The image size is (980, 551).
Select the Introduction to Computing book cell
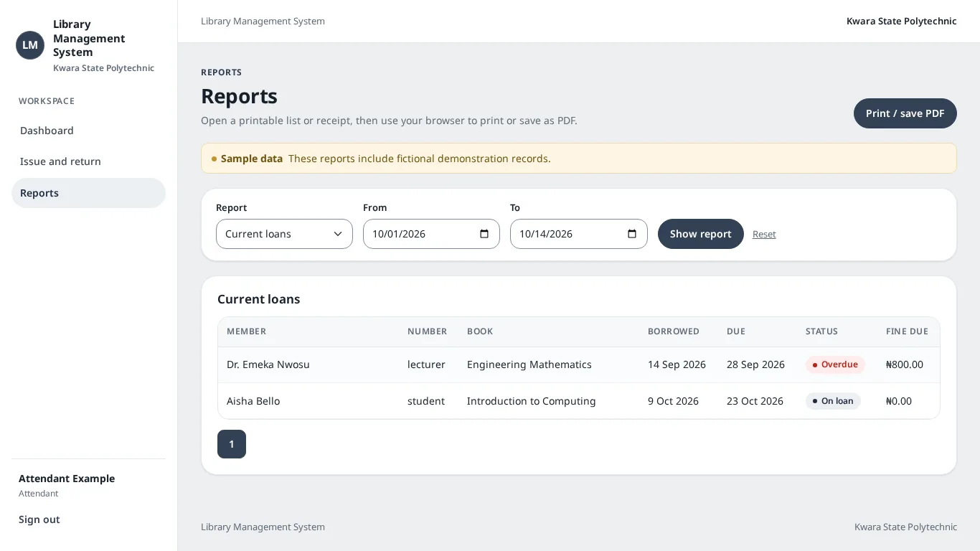[x=532, y=401]
